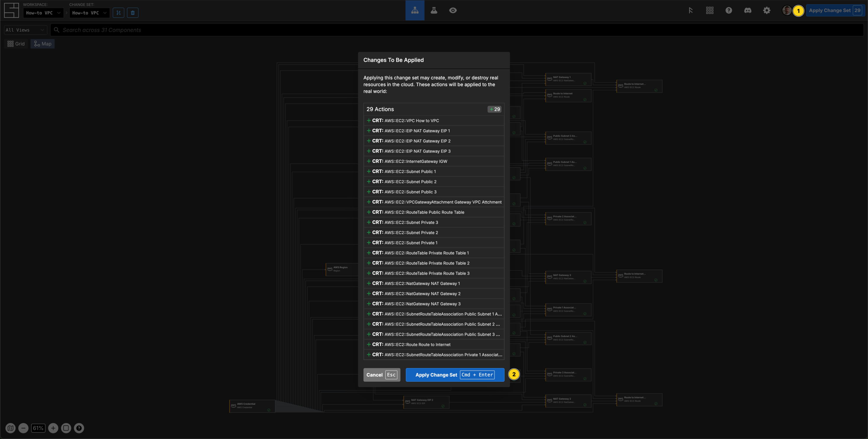Select 'NatGateway NAT Gateway 1' row
The width and height of the screenshot is (868, 439).
point(434,284)
